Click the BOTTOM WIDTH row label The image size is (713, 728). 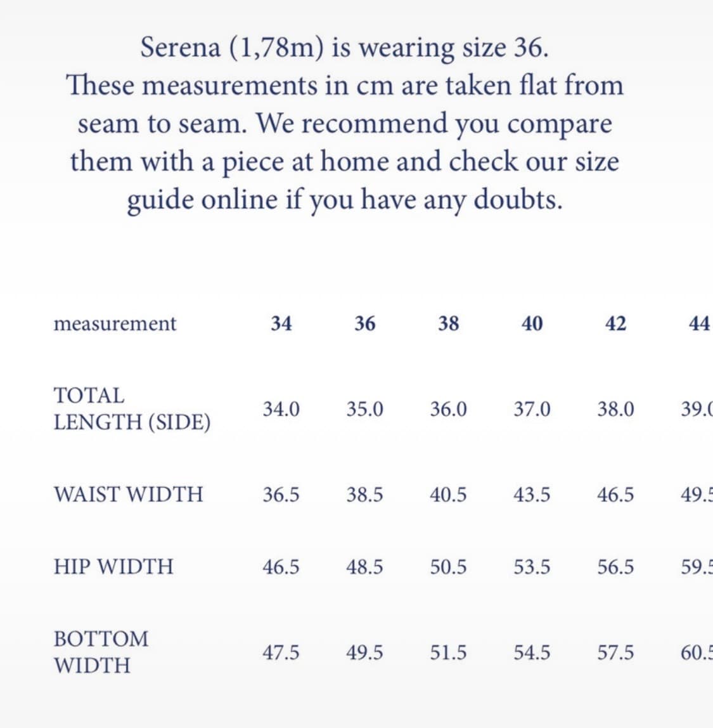(x=101, y=651)
